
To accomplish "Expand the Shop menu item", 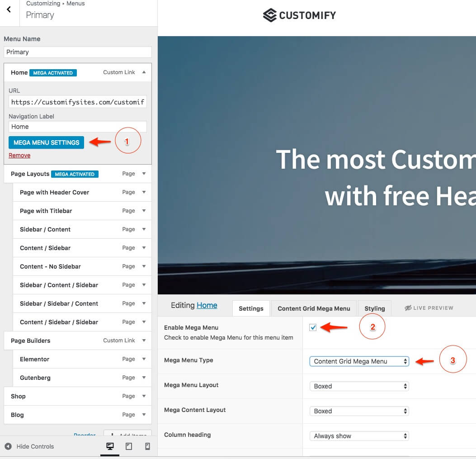I will tap(144, 396).
